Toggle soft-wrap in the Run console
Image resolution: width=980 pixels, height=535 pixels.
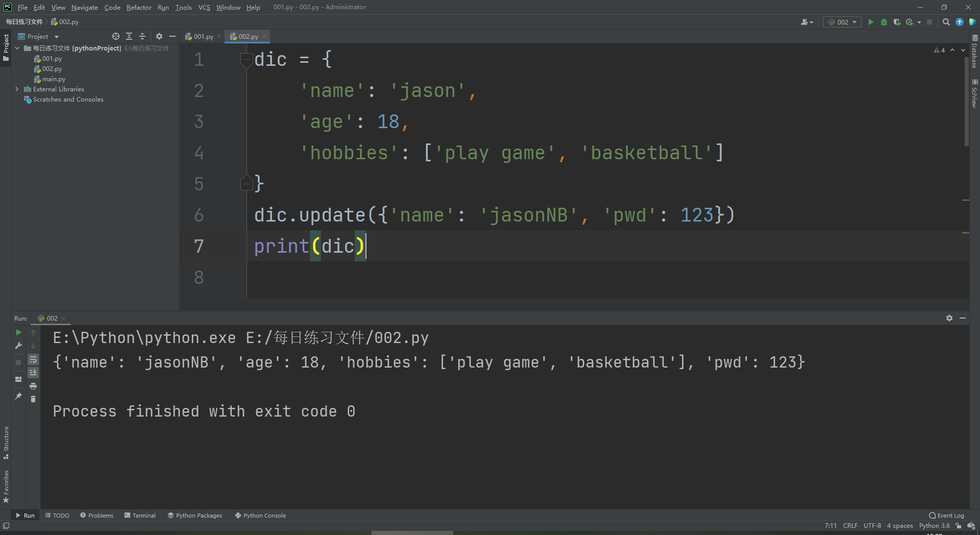tap(33, 359)
